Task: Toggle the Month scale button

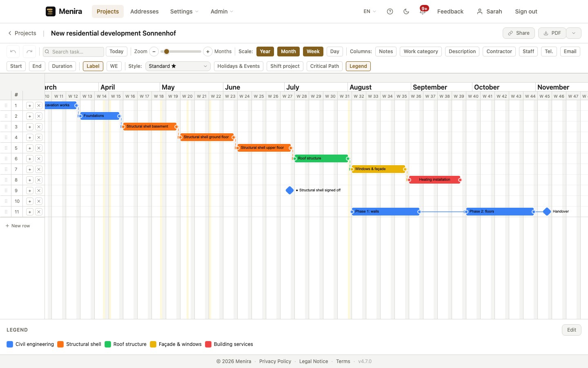Action: (x=288, y=52)
